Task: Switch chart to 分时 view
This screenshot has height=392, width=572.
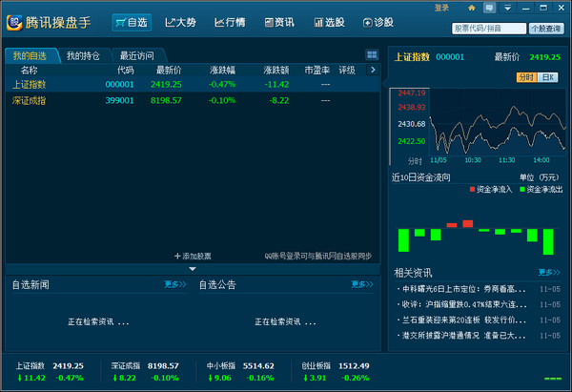Action: click(527, 77)
